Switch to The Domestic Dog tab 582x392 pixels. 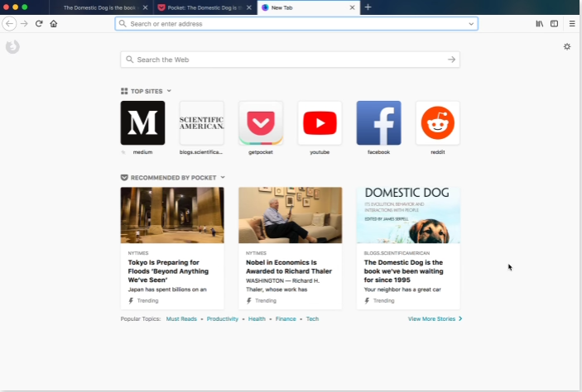[x=99, y=7]
